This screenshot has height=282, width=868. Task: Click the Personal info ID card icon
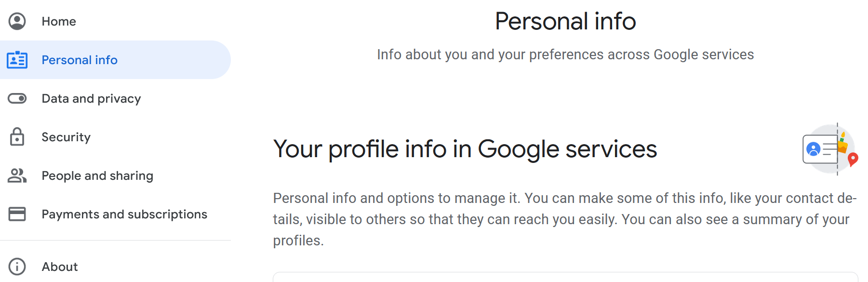coord(17,60)
